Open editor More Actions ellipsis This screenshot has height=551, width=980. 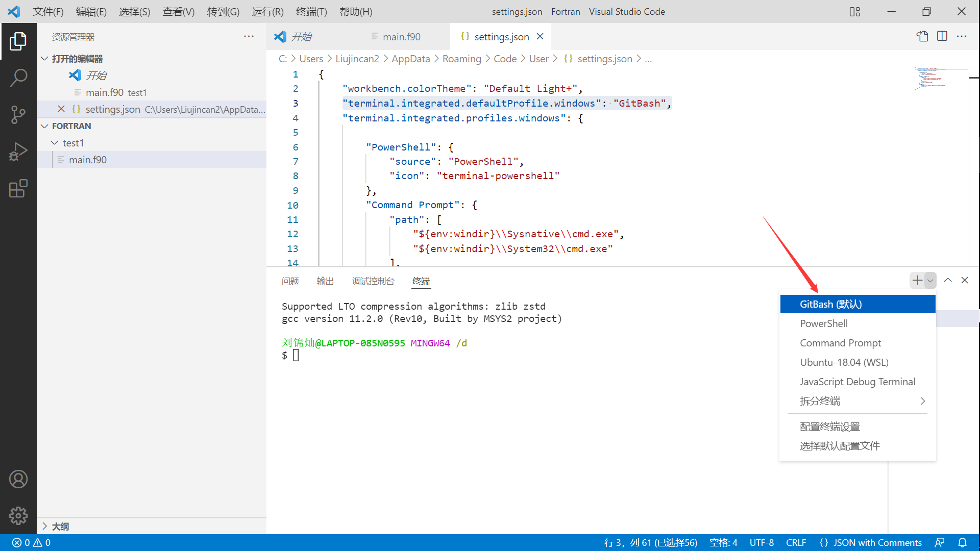pyautogui.click(x=962, y=36)
